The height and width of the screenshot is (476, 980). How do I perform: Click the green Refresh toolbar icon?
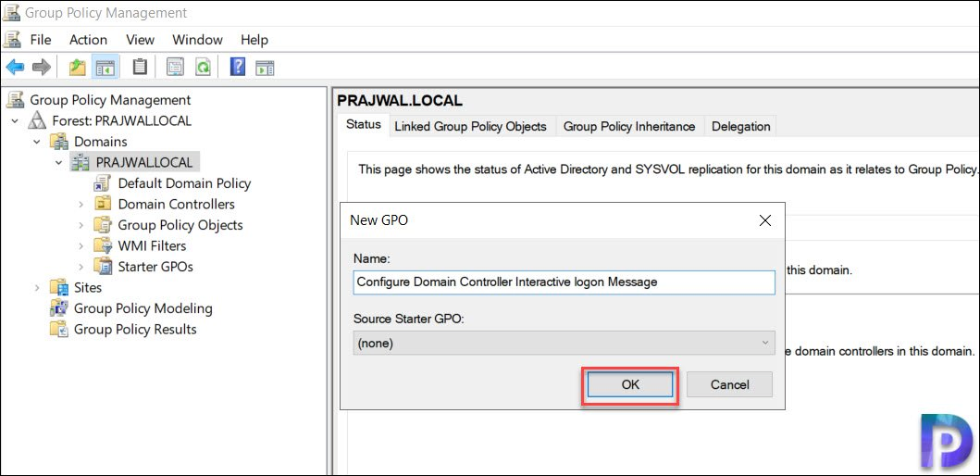coord(203,67)
